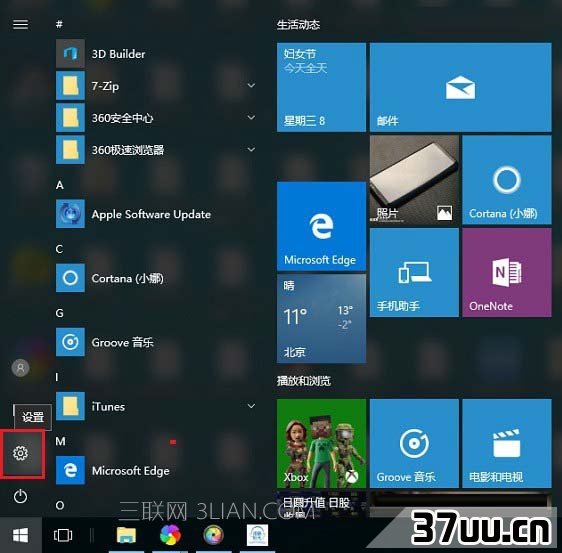The image size is (562, 553).
Task: Click the G letter header
Action: 60,313
